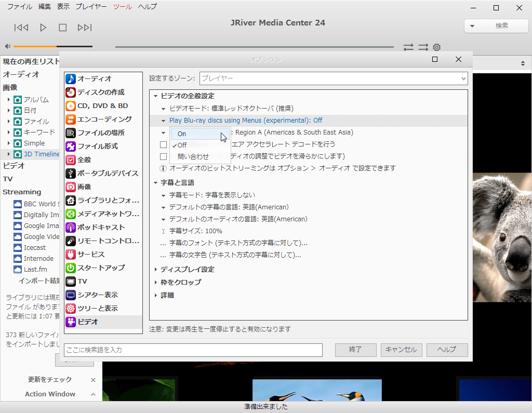Choose On in Blu-ray menus dropdown
The image size is (532, 413).
200,134
